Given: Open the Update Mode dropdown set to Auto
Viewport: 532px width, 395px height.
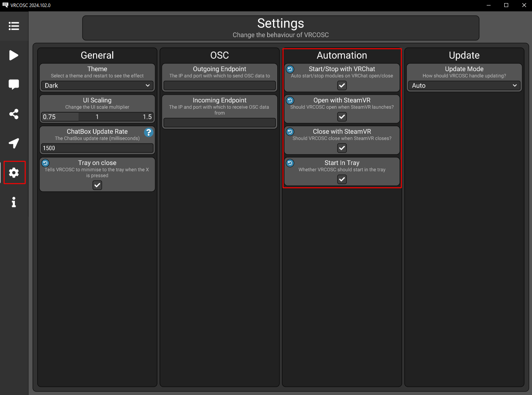Looking at the screenshot, I should pos(464,85).
